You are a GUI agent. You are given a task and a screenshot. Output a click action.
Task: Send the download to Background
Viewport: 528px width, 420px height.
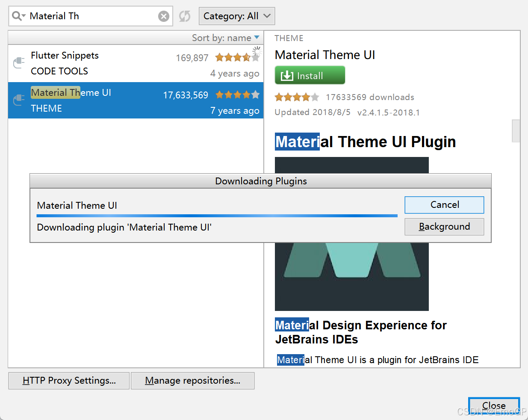tap(444, 227)
